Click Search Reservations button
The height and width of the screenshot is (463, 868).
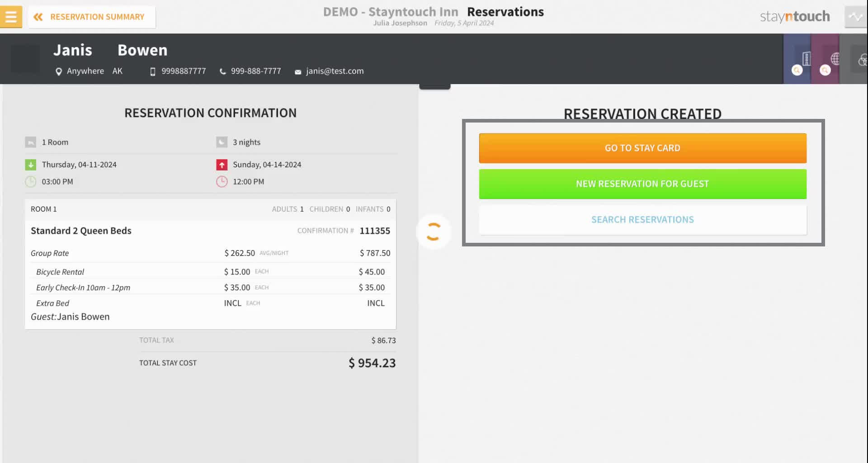(642, 219)
